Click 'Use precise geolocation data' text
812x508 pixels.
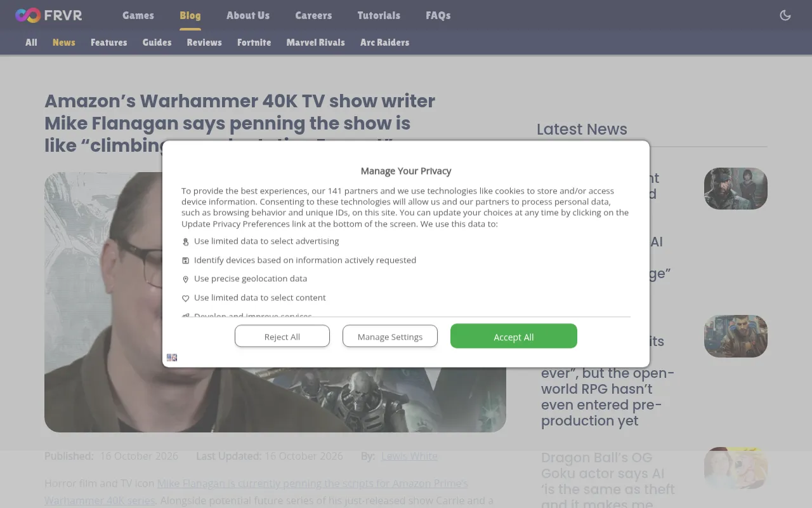coord(251,279)
